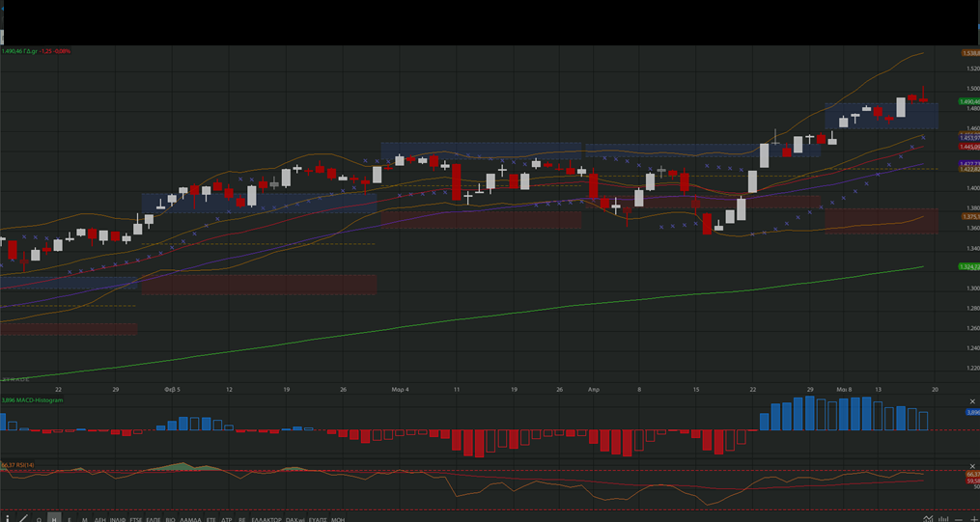Click the 1.240 price axis label
This screenshot has height=522, width=980.
pos(971,348)
